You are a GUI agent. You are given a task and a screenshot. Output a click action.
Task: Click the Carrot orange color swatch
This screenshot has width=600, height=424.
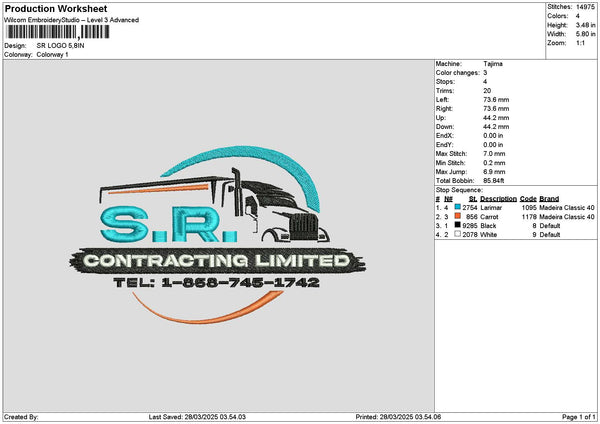click(x=457, y=216)
